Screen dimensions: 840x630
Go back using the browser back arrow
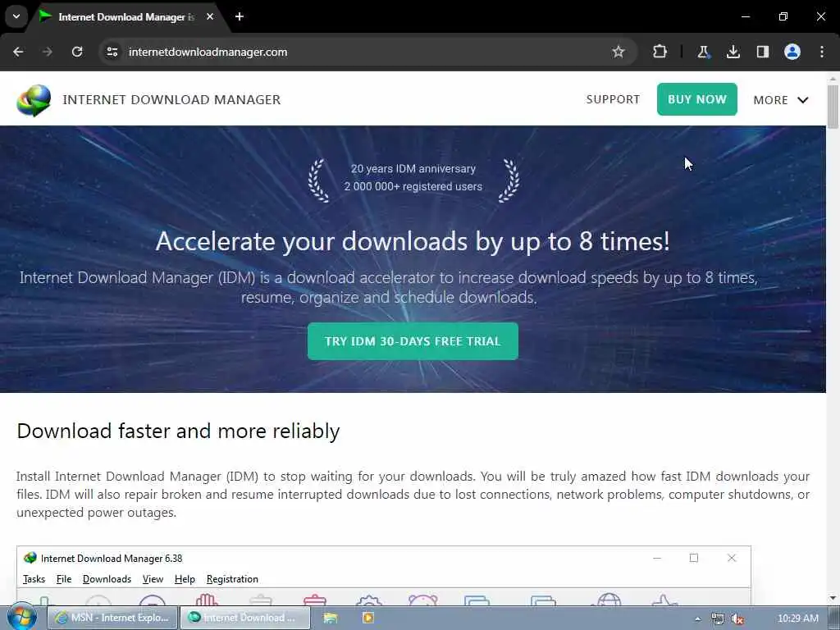[x=18, y=52]
